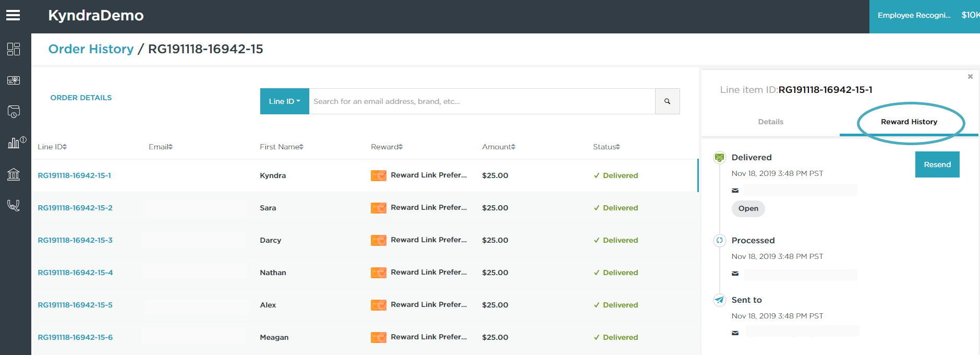Open the dashboard icon in sidebar
Screen dimensions: 980x355
(14, 49)
